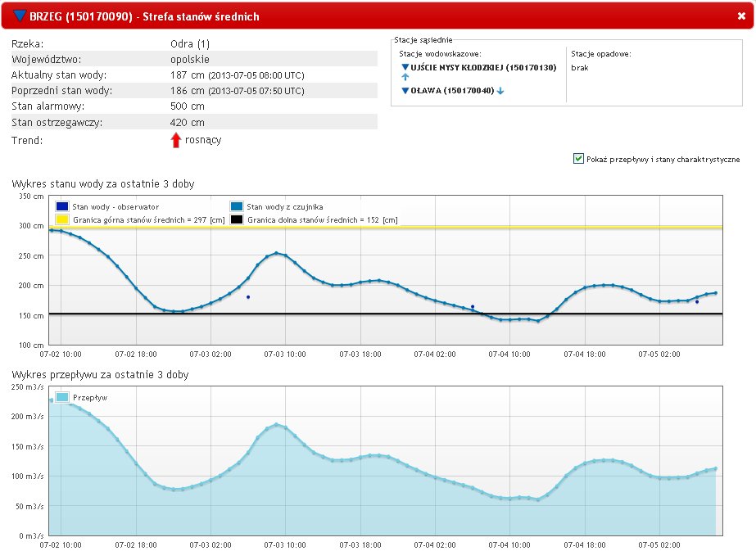Click the red rising trend arrow
The width and height of the screenshot is (756, 551).
[x=174, y=140]
